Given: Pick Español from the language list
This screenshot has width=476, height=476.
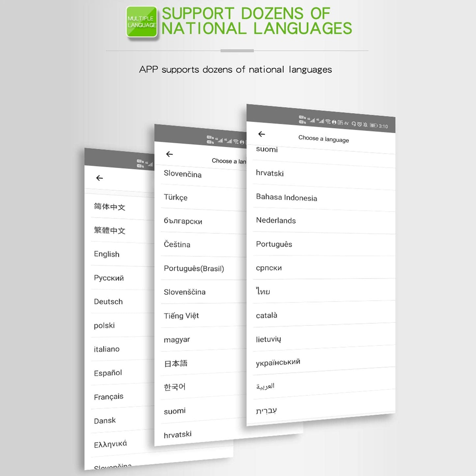Looking at the screenshot, I should point(108,373).
